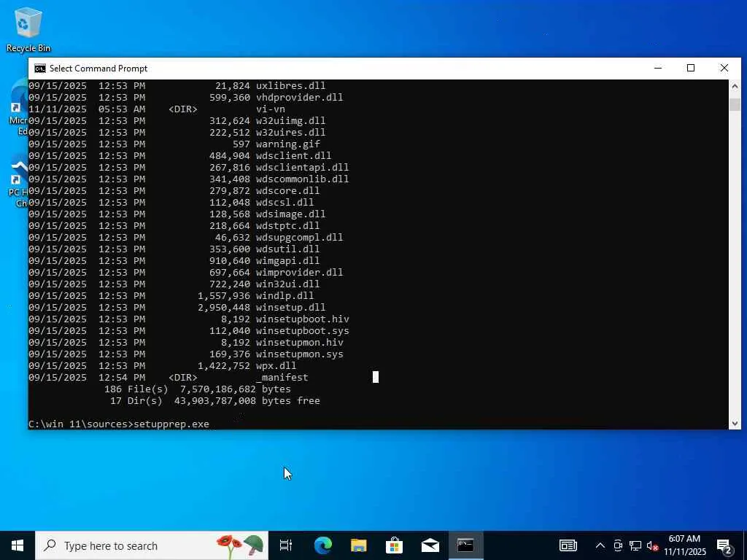
Task: Click the warning.gif file name
Action: click(287, 144)
